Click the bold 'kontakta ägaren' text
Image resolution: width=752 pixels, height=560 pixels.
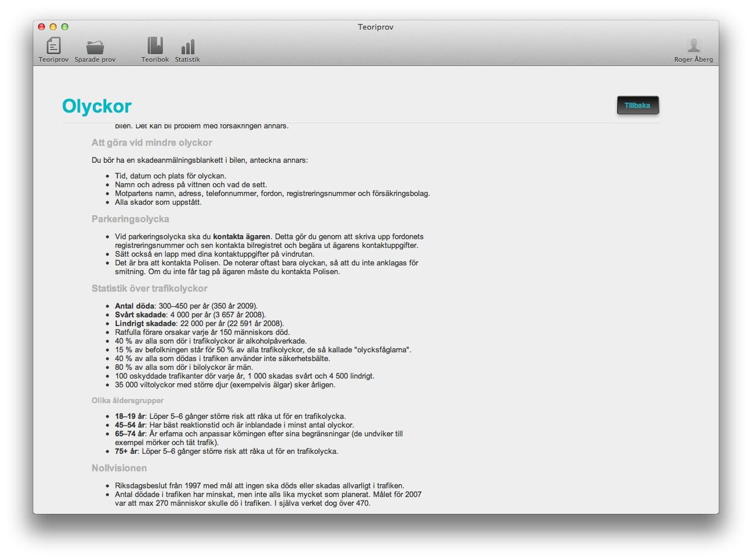coord(241,237)
